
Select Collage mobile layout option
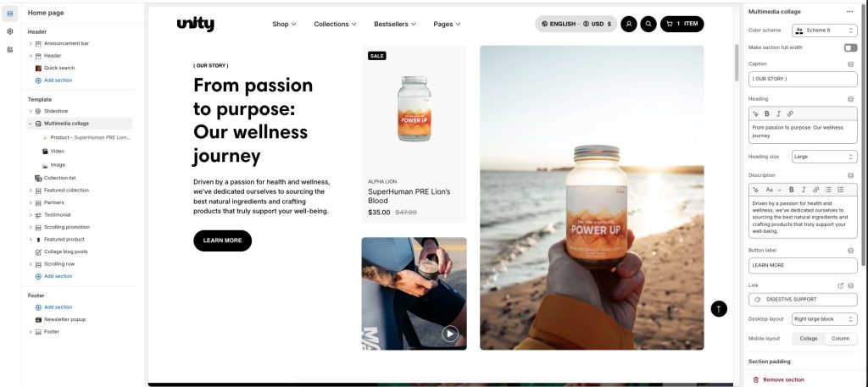[x=808, y=339]
